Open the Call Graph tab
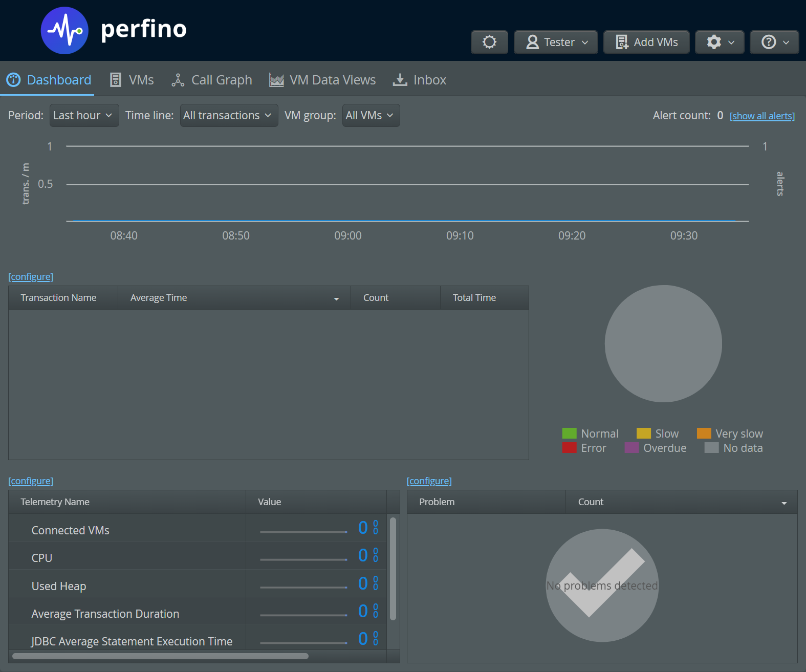 (x=212, y=80)
